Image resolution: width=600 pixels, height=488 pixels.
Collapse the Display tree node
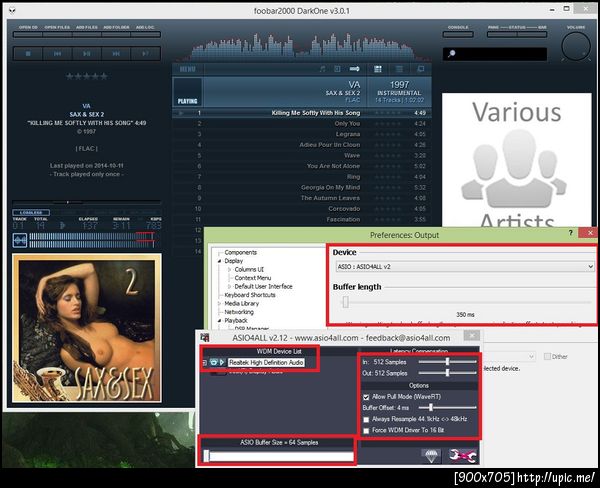(220, 261)
